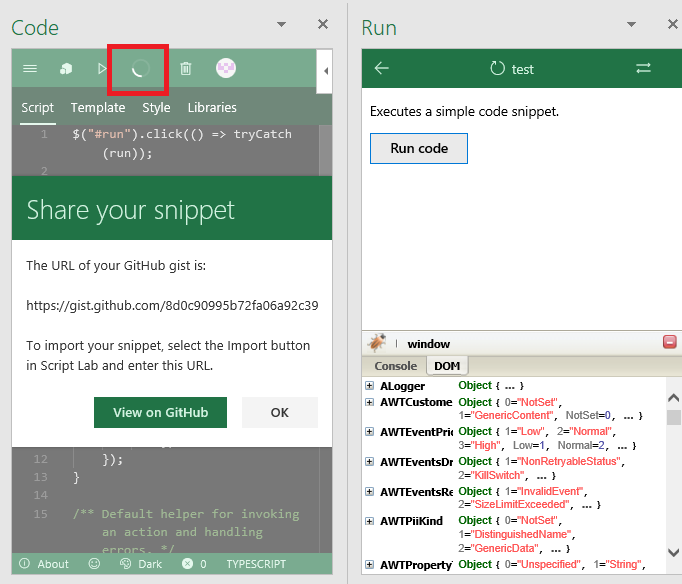Click the TYPESCRIPT language indicator

tap(256, 564)
